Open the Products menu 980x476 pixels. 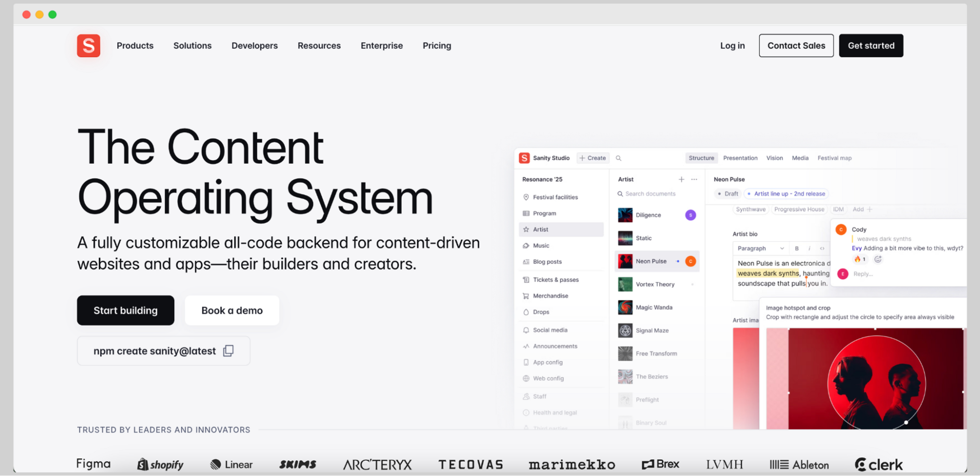135,45
